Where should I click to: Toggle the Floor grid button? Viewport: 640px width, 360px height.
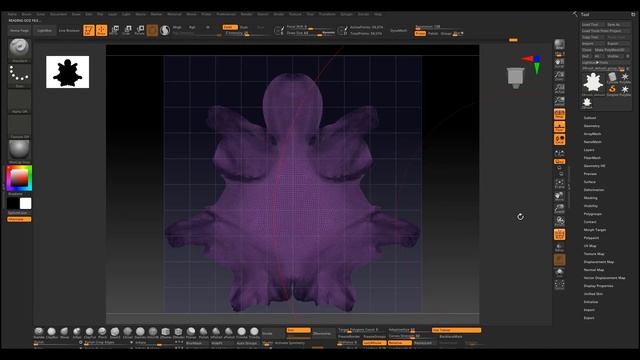point(559,127)
